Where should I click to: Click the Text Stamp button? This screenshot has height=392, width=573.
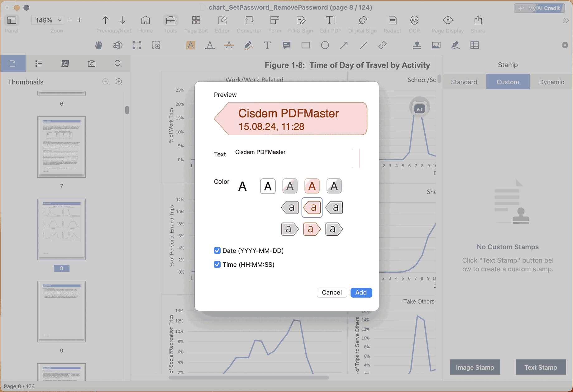[541, 367]
